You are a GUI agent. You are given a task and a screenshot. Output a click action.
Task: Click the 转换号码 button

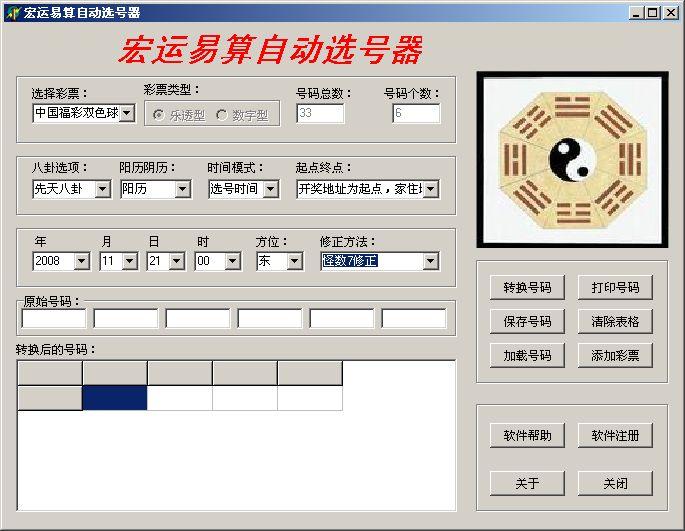527,287
